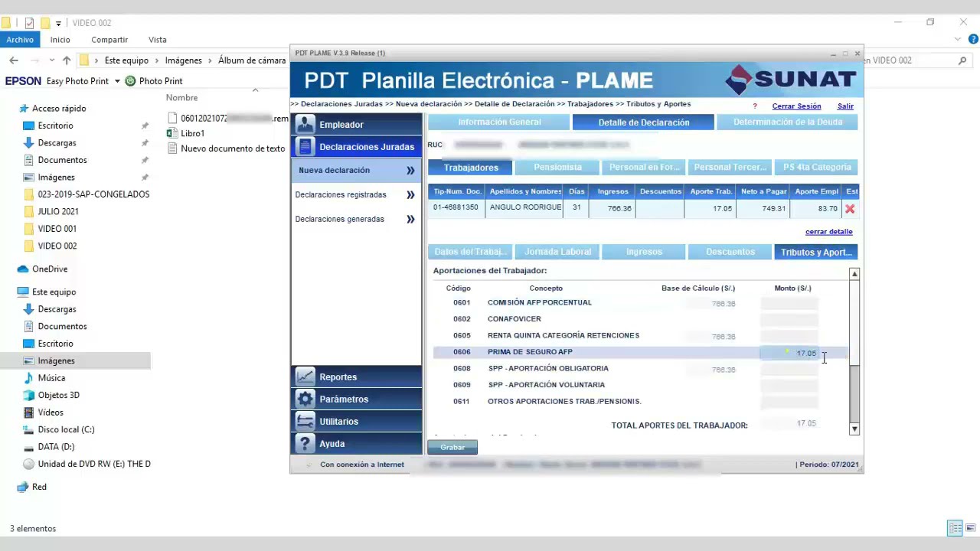The width and height of the screenshot is (980, 551).
Task: Click the Grabar button
Action: [x=452, y=447]
